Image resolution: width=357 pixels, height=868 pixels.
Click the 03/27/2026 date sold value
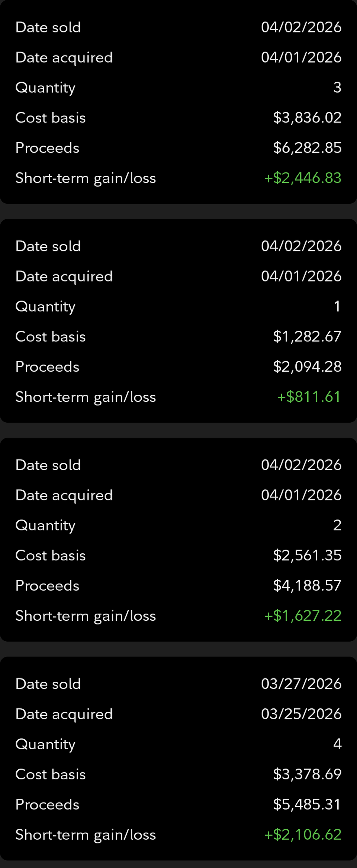[x=301, y=684]
